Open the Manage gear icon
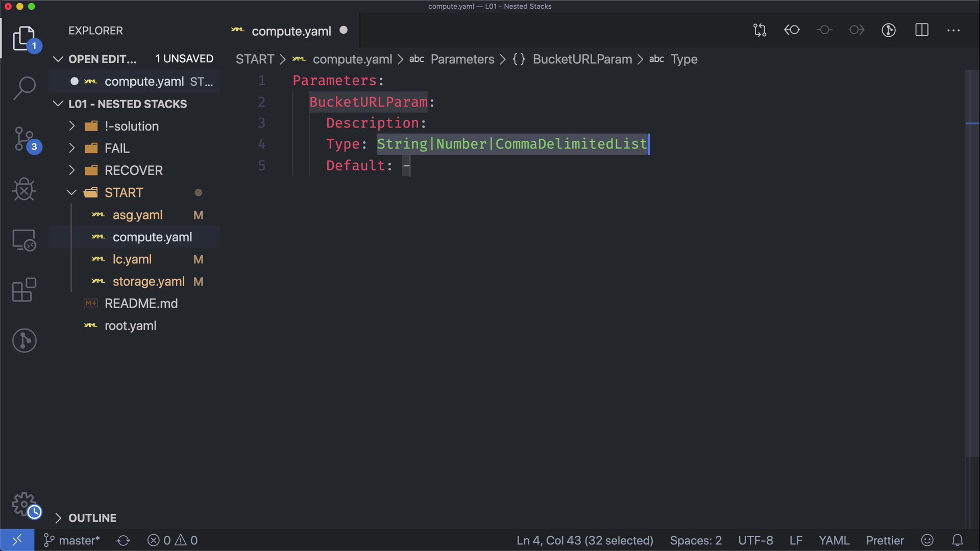980x551 pixels. (24, 504)
